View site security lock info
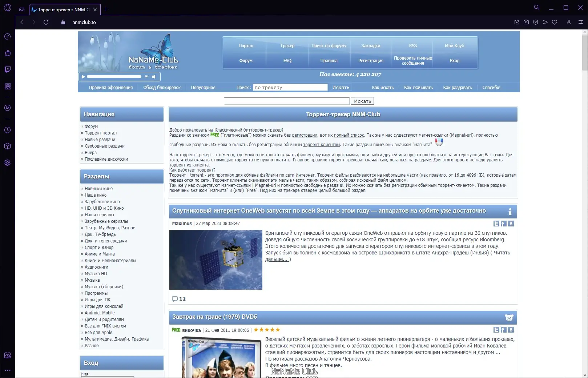588x378 pixels. click(x=63, y=22)
